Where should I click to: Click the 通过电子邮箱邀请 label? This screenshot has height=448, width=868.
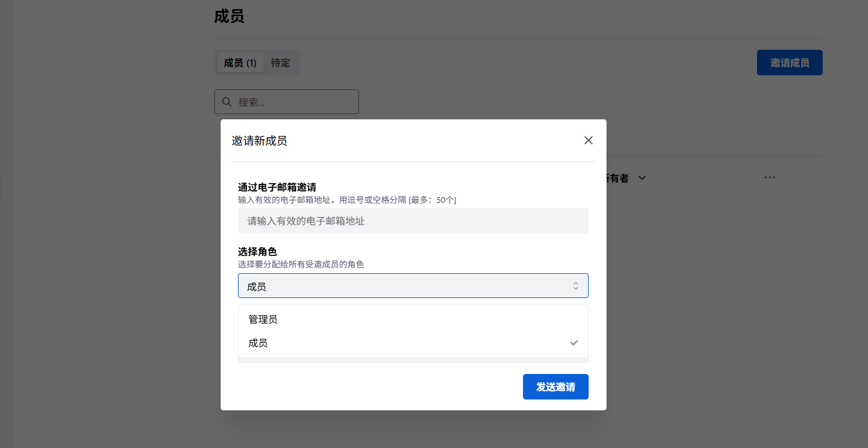tap(277, 187)
